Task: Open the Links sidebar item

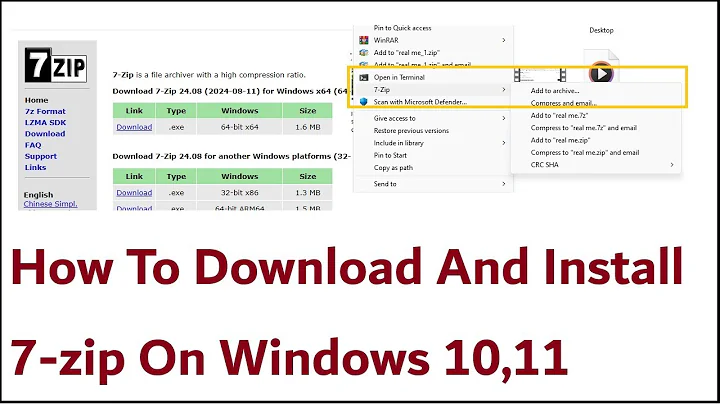Action: click(x=35, y=168)
